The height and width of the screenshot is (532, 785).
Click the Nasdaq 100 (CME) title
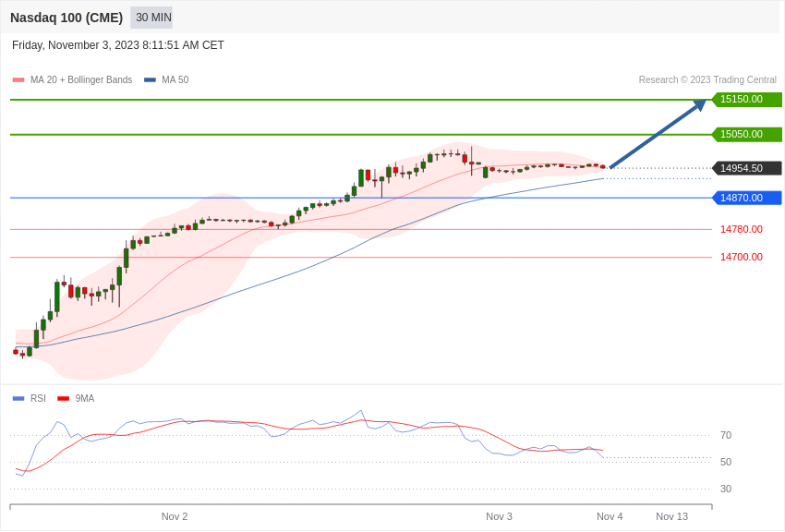66,18
